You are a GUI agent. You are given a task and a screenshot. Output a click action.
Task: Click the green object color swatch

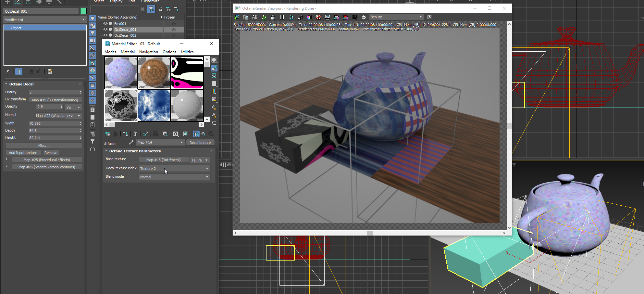pos(83,11)
